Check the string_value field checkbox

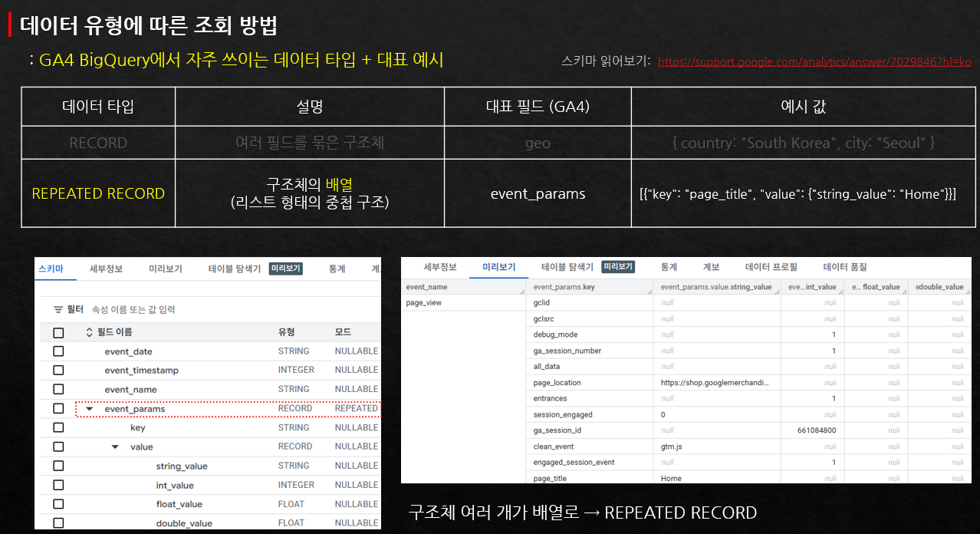coord(58,465)
